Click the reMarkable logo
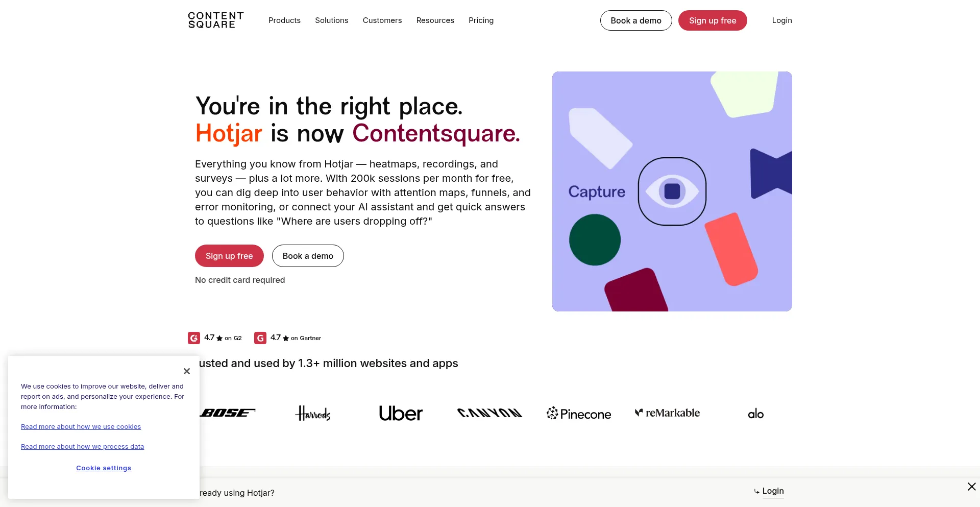This screenshot has width=980, height=507. (x=667, y=413)
